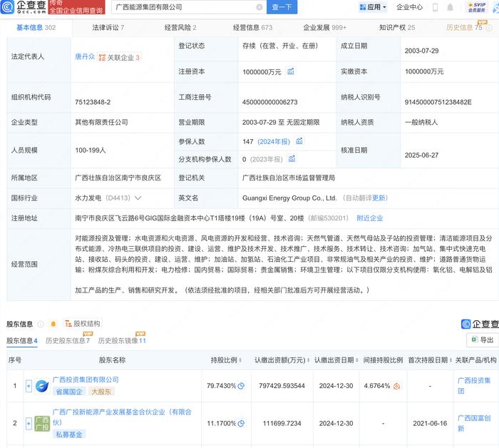Image resolution: width=499 pixels, height=448 pixels.
Task: Click the 关联企业 3 icon link
Action: click(x=119, y=58)
